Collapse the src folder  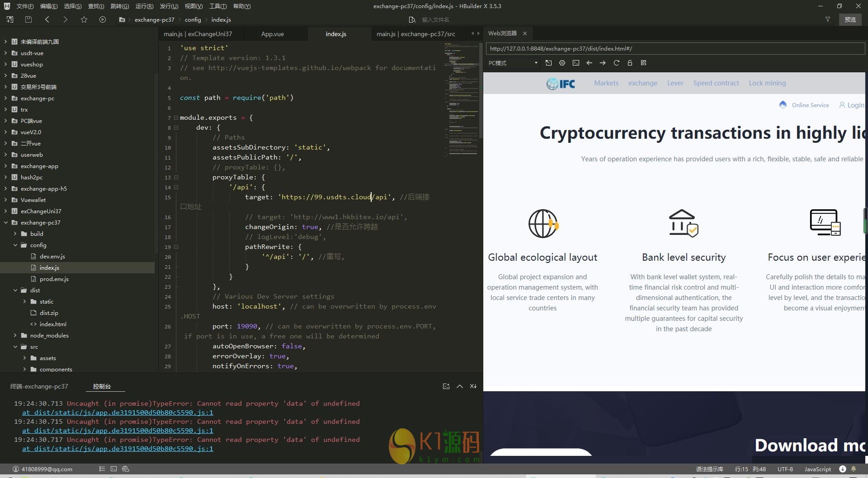pyautogui.click(x=15, y=347)
